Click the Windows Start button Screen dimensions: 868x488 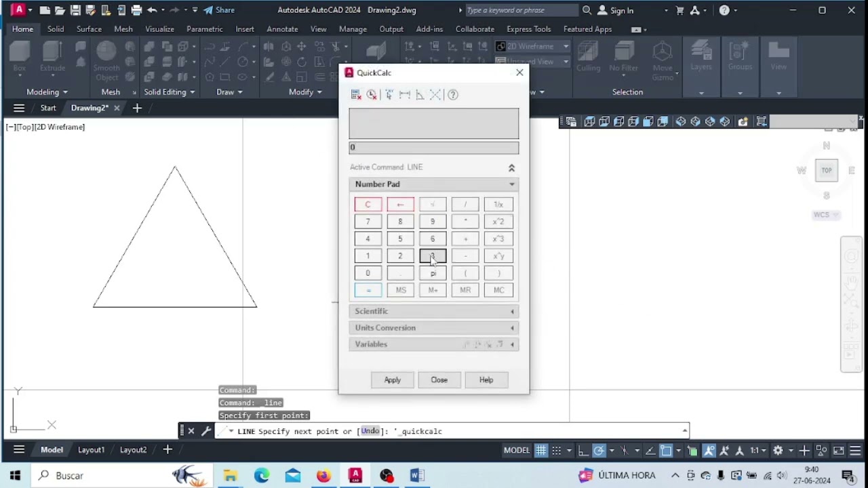point(15,476)
